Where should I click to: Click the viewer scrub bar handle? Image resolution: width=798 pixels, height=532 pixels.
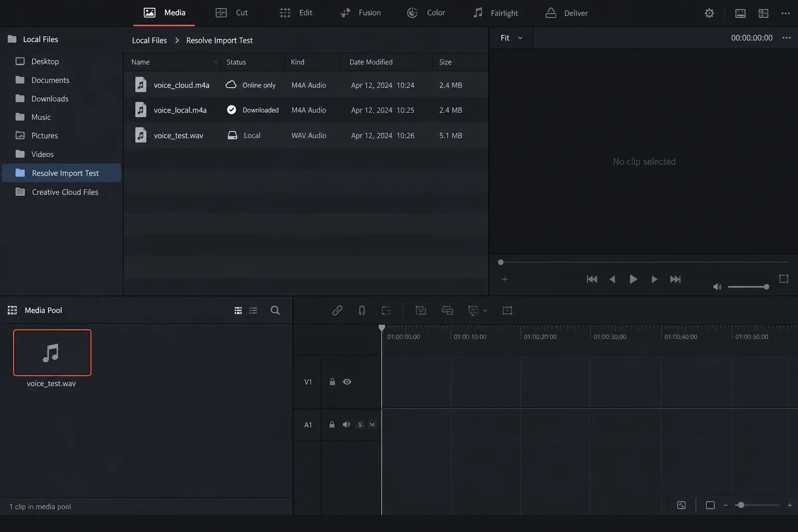pos(501,262)
